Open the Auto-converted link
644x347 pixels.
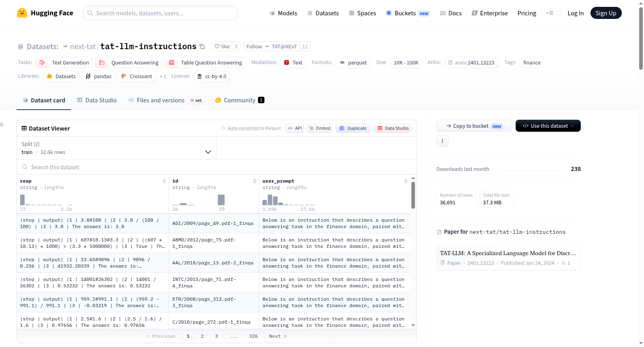(x=243, y=128)
